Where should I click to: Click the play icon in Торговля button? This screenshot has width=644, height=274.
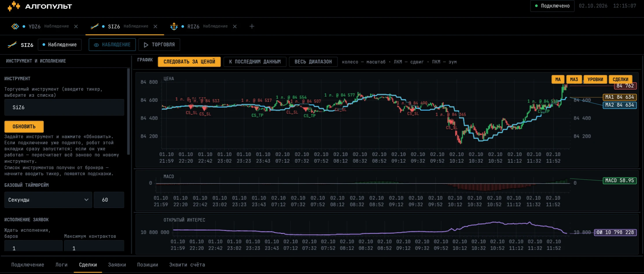[146, 45]
